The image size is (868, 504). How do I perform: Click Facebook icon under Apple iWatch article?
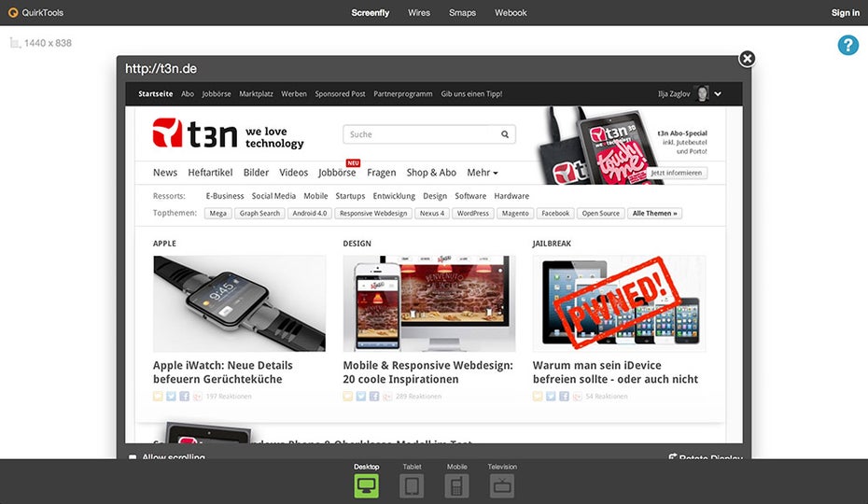pyautogui.click(x=185, y=396)
